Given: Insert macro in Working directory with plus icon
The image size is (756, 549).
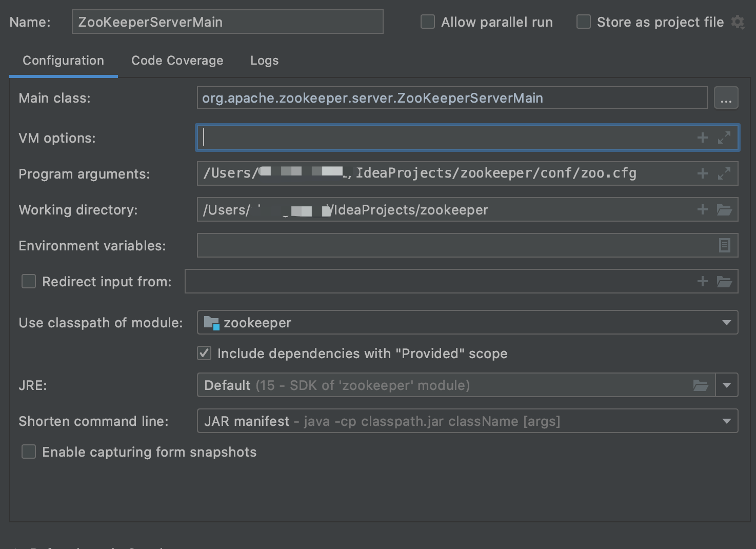Looking at the screenshot, I should click(702, 209).
